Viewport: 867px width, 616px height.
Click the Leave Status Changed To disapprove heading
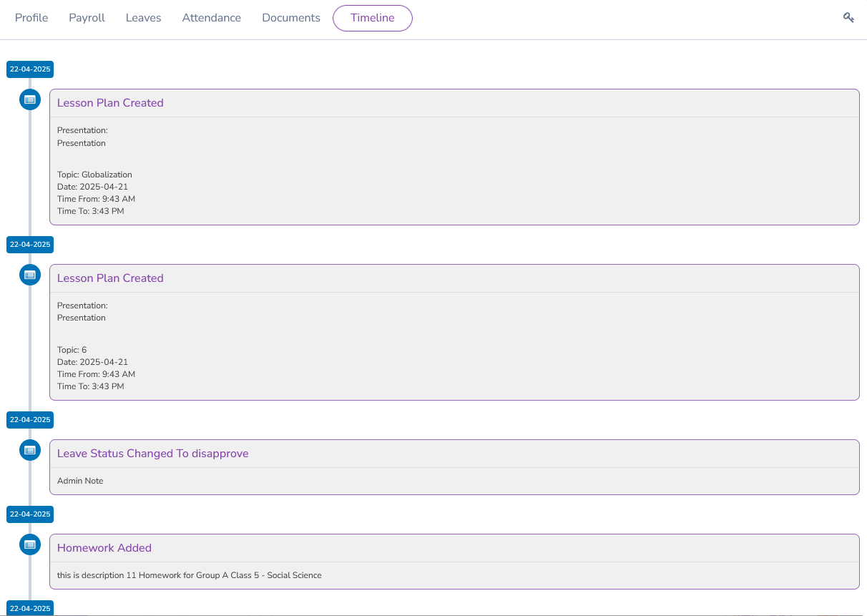click(x=152, y=453)
